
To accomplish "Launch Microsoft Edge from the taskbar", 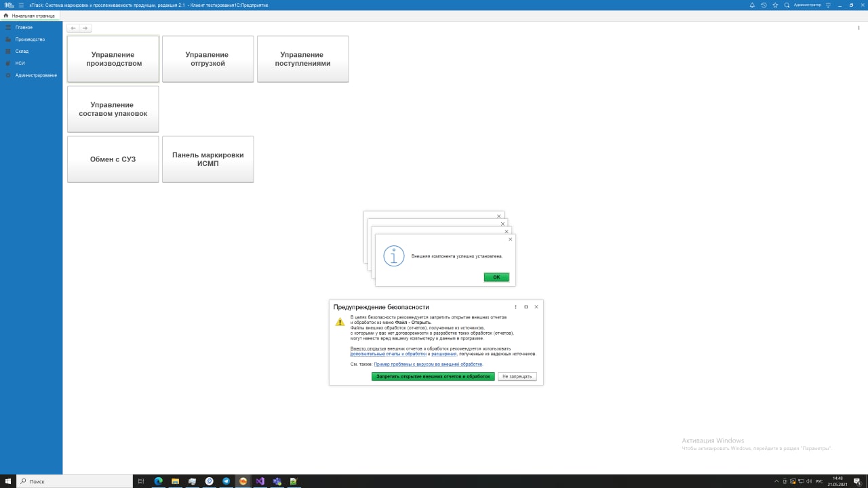I will (158, 481).
